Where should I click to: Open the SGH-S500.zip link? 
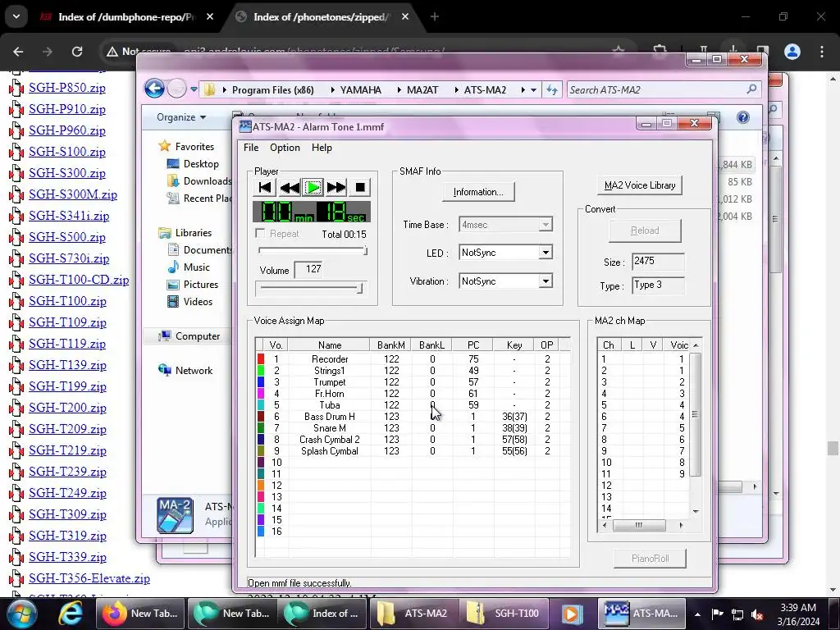click(67, 237)
